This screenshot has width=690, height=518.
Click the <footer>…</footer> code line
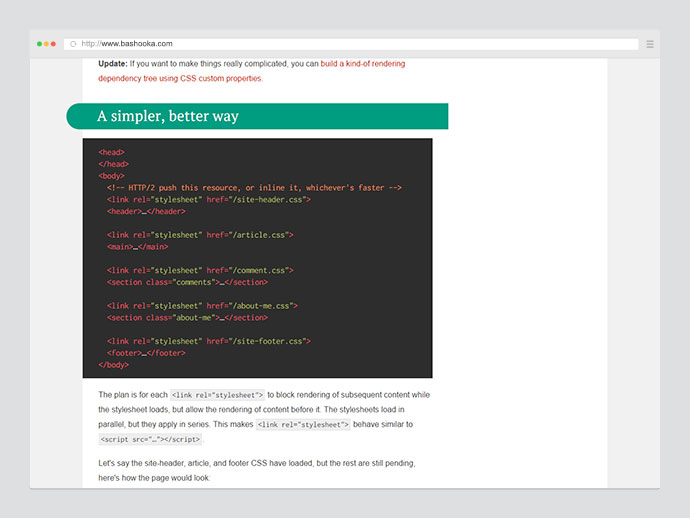146,353
